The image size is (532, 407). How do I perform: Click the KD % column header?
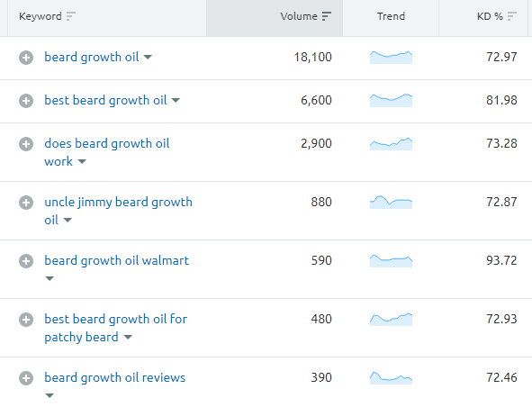click(483, 18)
